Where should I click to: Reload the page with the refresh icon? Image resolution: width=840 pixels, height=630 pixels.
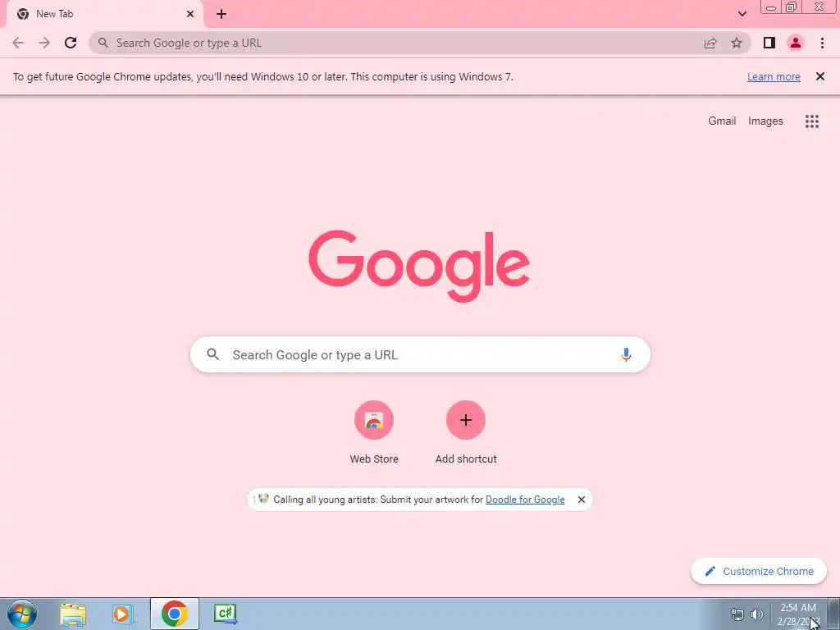[71, 43]
